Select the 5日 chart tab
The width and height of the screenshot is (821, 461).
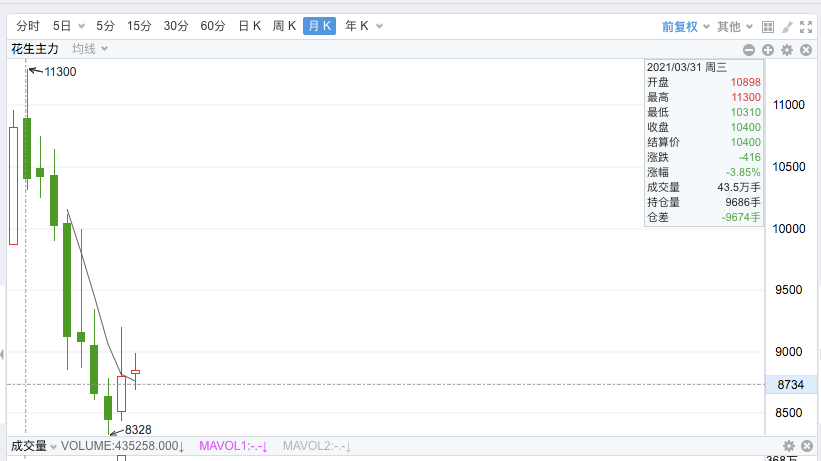62,26
